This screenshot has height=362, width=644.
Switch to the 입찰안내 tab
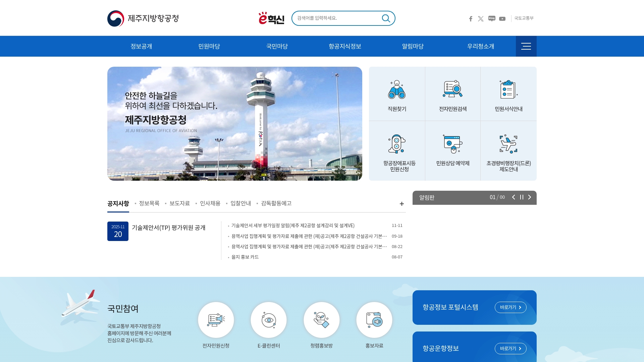pyautogui.click(x=241, y=203)
